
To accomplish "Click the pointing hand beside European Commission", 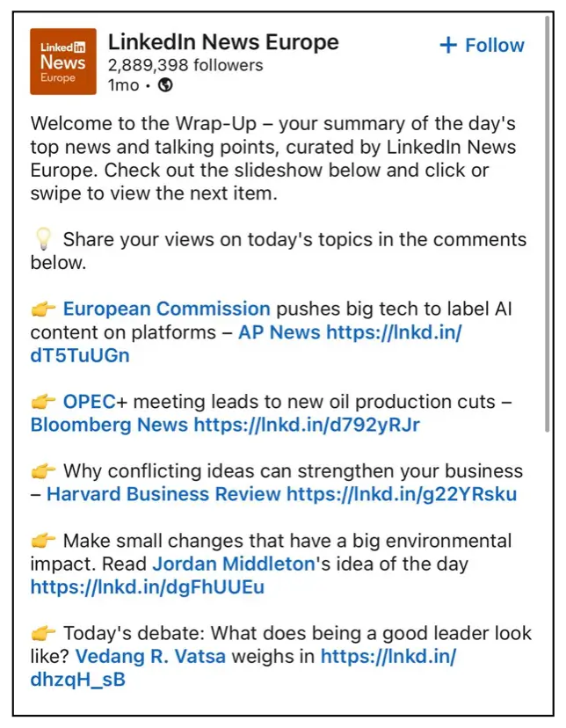I will [43, 309].
